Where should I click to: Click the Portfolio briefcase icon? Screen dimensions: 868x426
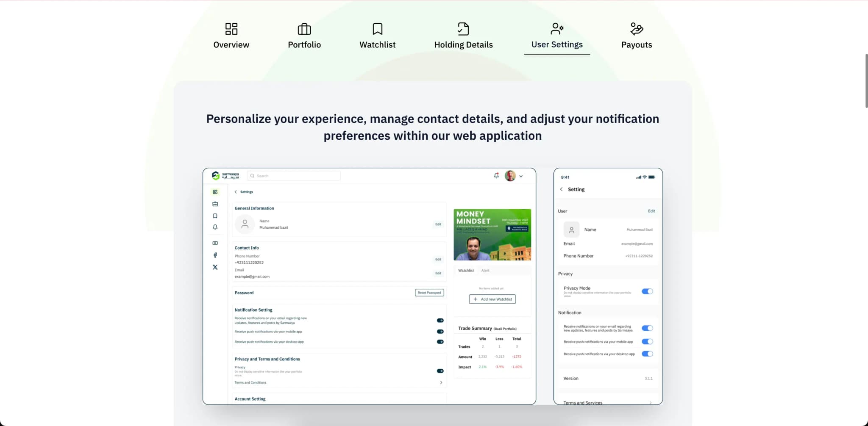pyautogui.click(x=304, y=29)
